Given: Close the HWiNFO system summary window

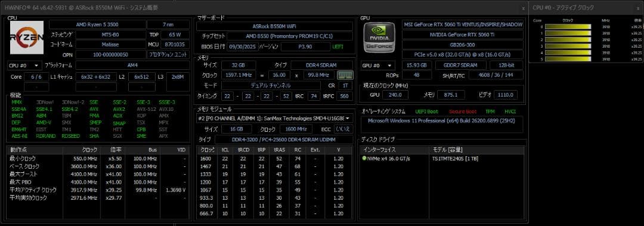Looking at the screenshot, I should pos(523,8).
